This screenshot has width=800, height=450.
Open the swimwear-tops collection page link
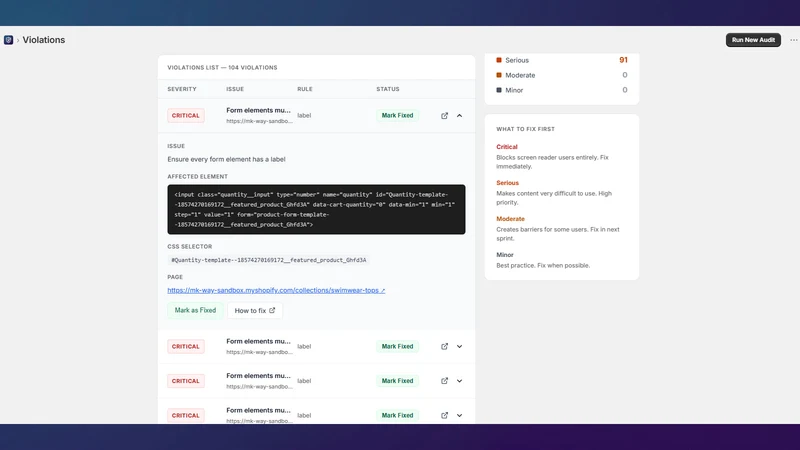[x=276, y=290]
